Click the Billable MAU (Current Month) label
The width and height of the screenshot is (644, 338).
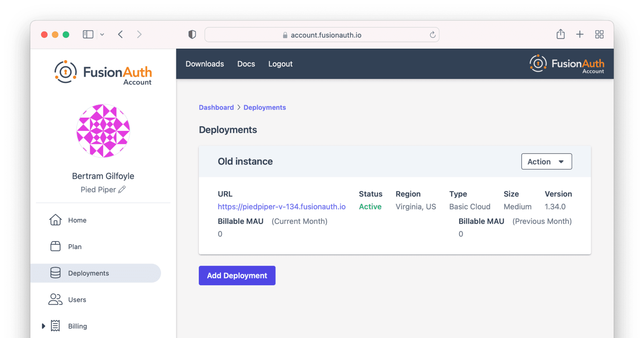272,221
